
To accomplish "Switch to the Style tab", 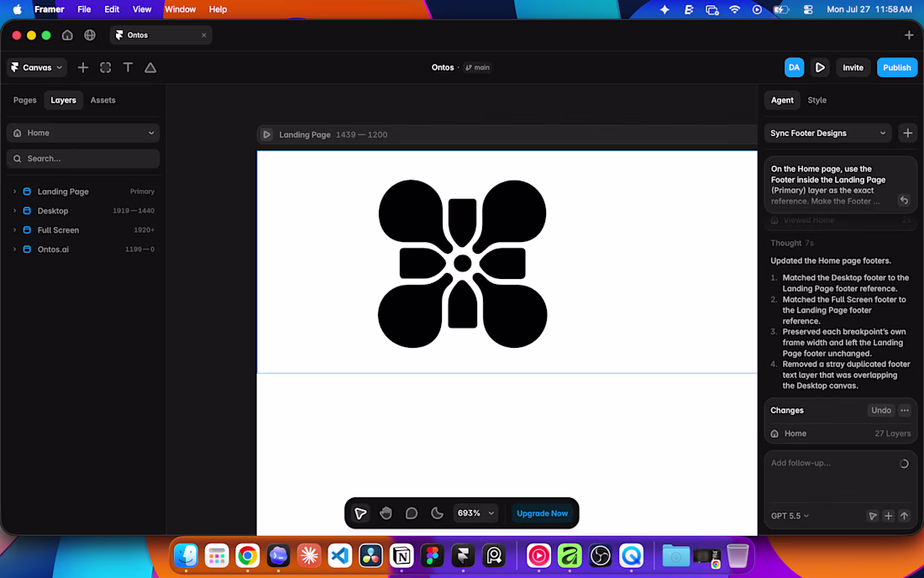I will point(816,100).
